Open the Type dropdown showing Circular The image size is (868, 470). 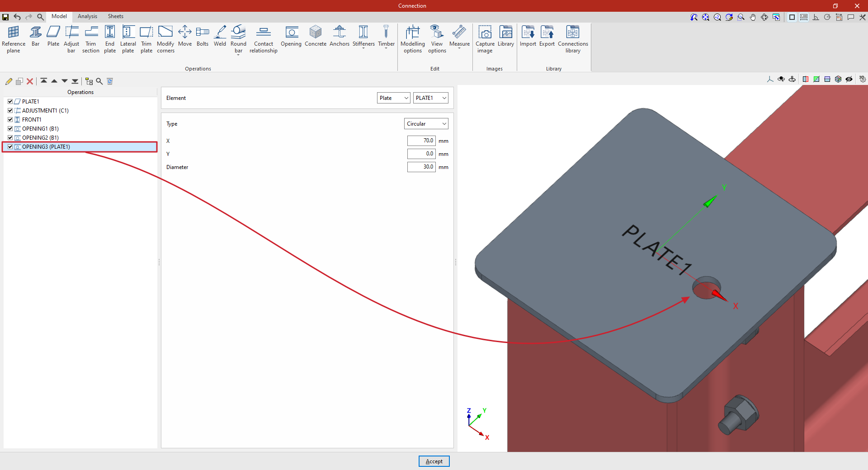coord(426,124)
